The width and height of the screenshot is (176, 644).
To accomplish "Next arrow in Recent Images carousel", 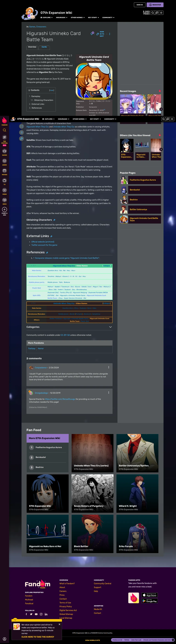I will tap(161, 109).
